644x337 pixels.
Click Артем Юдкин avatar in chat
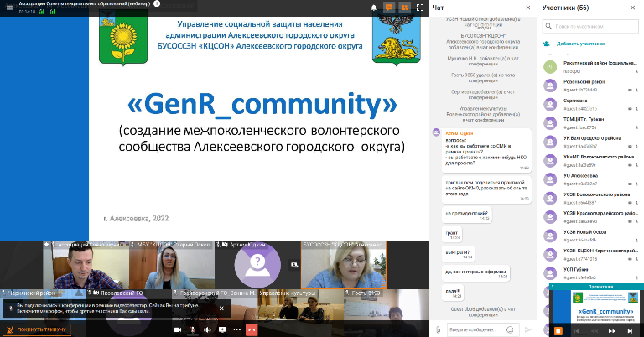(436, 132)
